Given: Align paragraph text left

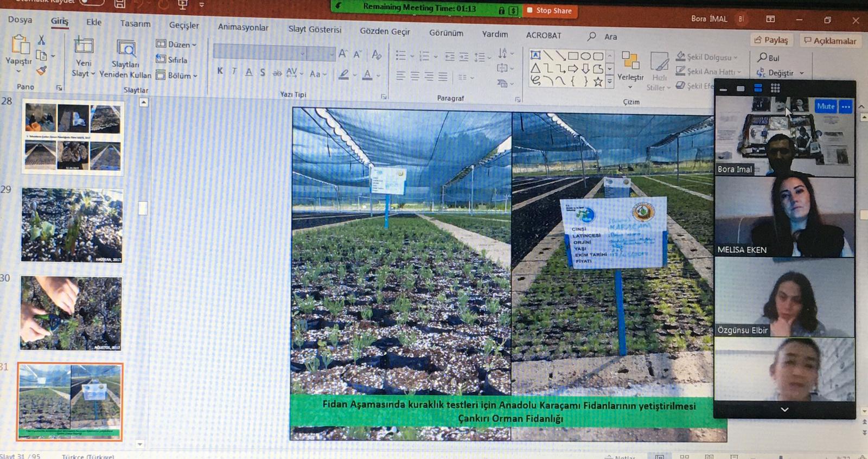Looking at the screenshot, I should click(401, 76).
